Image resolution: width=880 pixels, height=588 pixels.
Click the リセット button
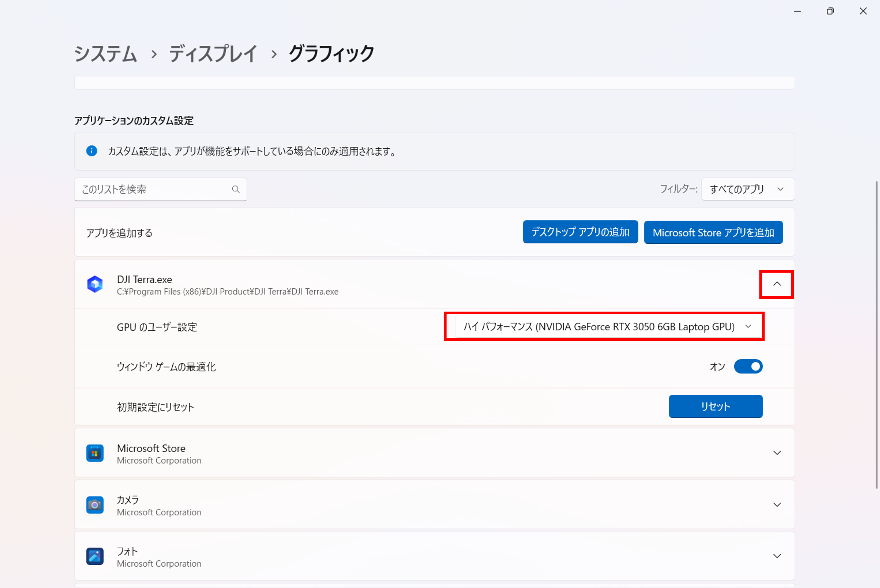715,406
